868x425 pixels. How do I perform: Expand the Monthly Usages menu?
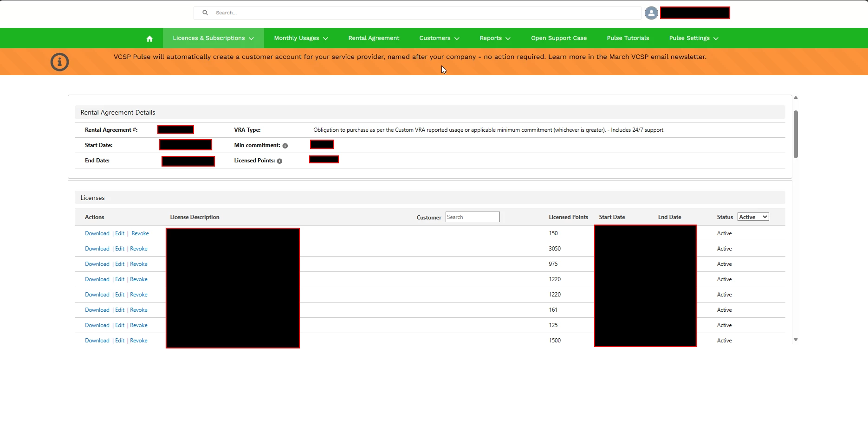(x=301, y=38)
